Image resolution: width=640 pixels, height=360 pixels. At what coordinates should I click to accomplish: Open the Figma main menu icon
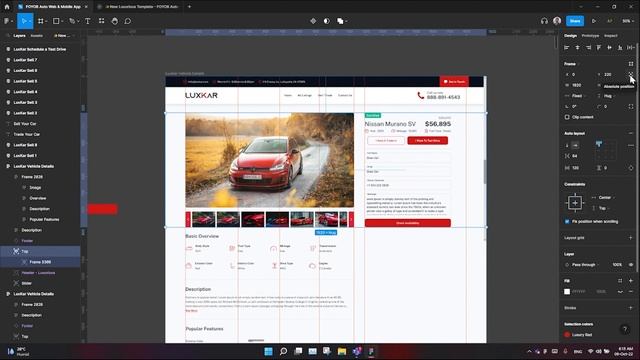[x=7, y=21]
